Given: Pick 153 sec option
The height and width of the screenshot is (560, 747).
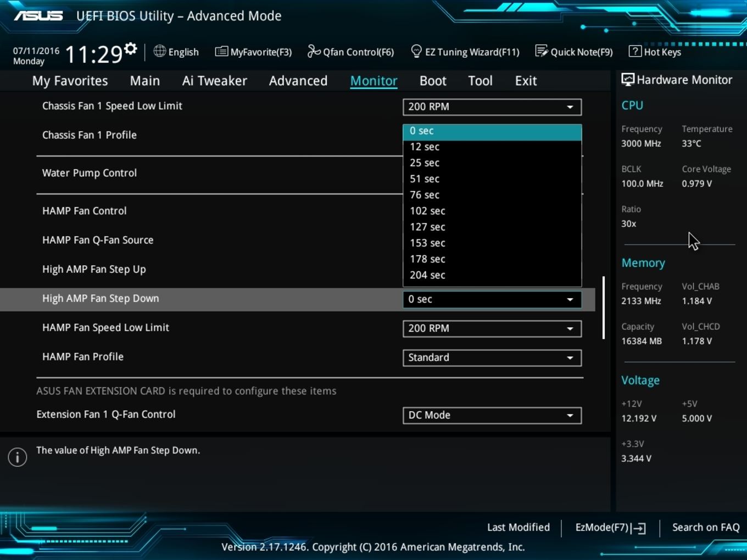Looking at the screenshot, I should [492, 243].
